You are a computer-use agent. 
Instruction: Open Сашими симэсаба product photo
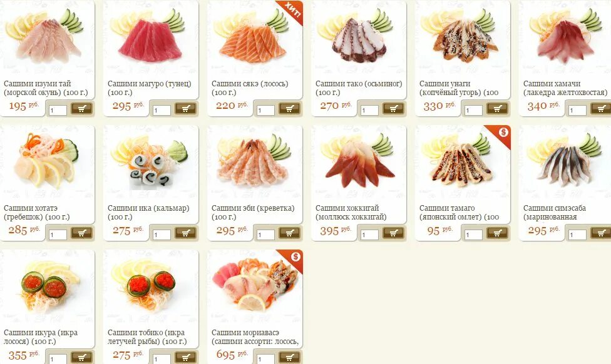click(566, 161)
